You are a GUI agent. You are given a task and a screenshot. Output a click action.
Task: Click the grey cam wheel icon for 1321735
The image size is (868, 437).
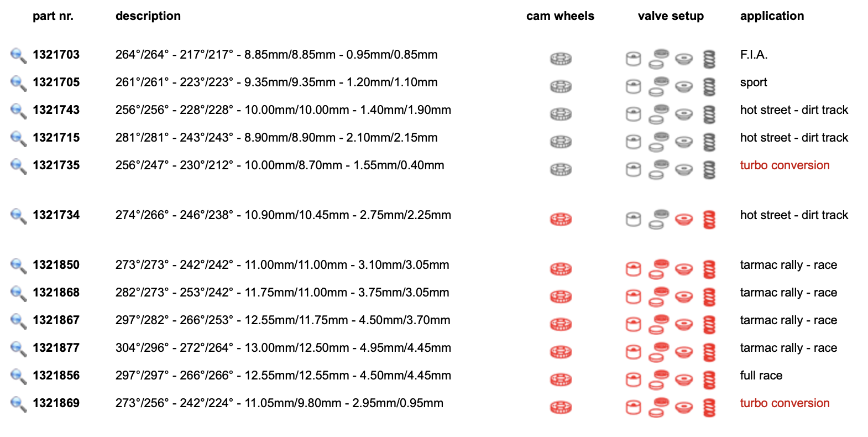pyautogui.click(x=561, y=169)
